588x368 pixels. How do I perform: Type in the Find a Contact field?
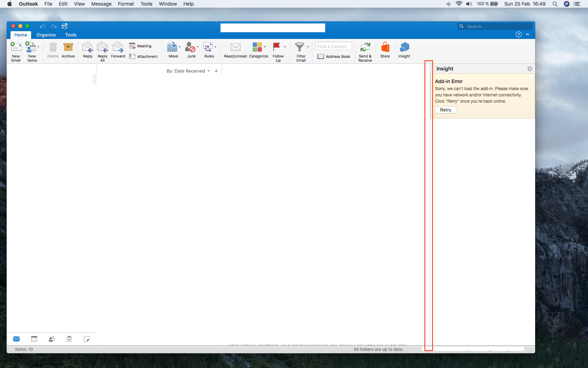[x=333, y=46]
